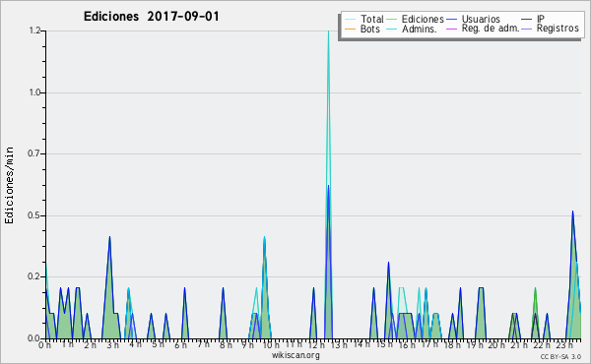Click the "CC BY-SA 3.0" license text
The width and height of the screenshot is (591, 364).
coord(560,357)
